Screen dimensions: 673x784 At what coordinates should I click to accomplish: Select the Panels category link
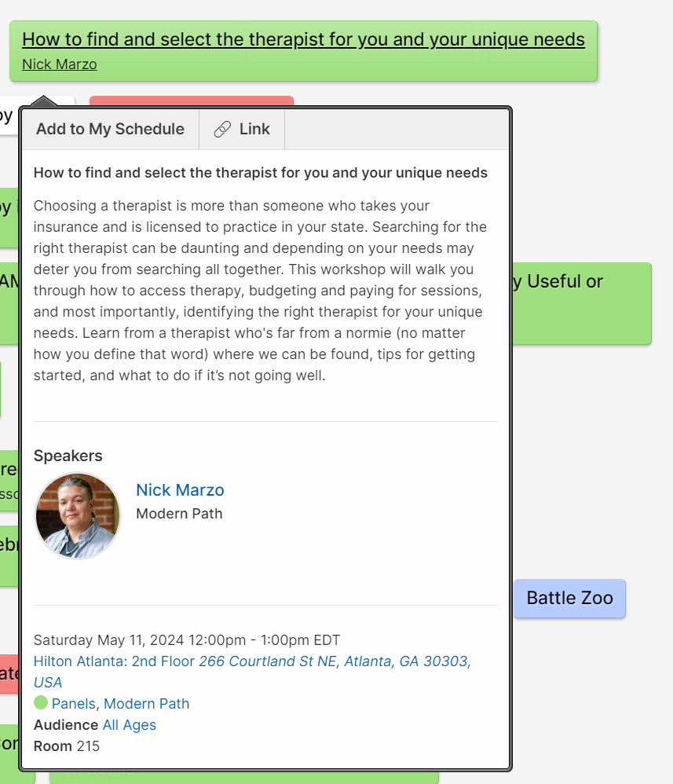point(75,704)
